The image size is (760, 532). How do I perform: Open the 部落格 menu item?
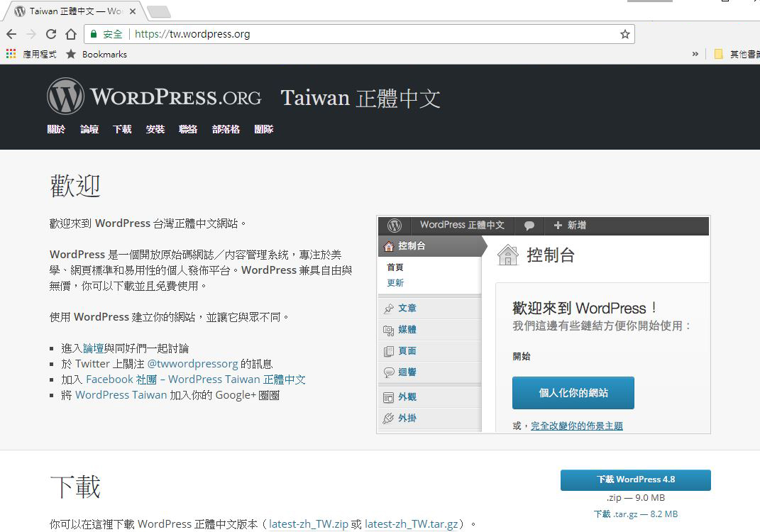coord(226,129)
